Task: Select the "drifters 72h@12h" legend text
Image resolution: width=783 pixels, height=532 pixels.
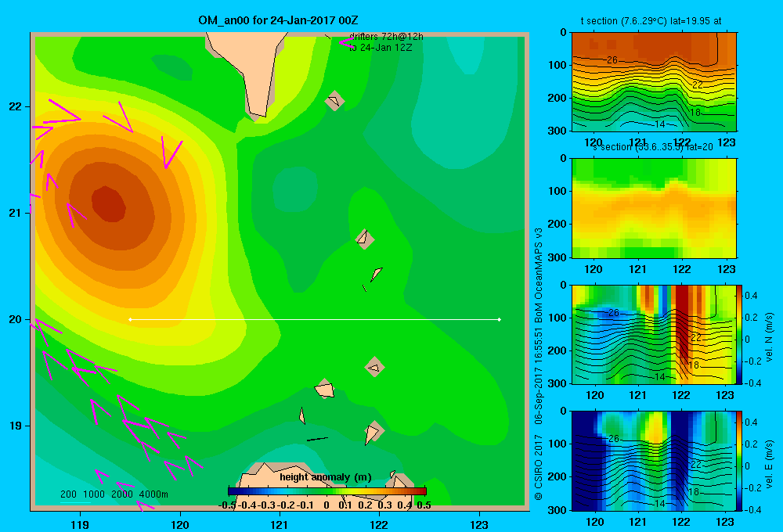Action: (386, 37)
